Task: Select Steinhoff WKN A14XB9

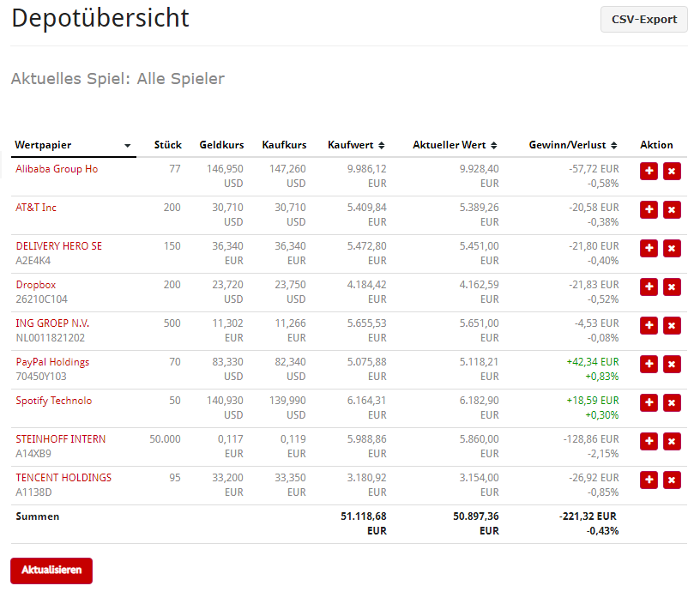Action: tap(33, 454)
